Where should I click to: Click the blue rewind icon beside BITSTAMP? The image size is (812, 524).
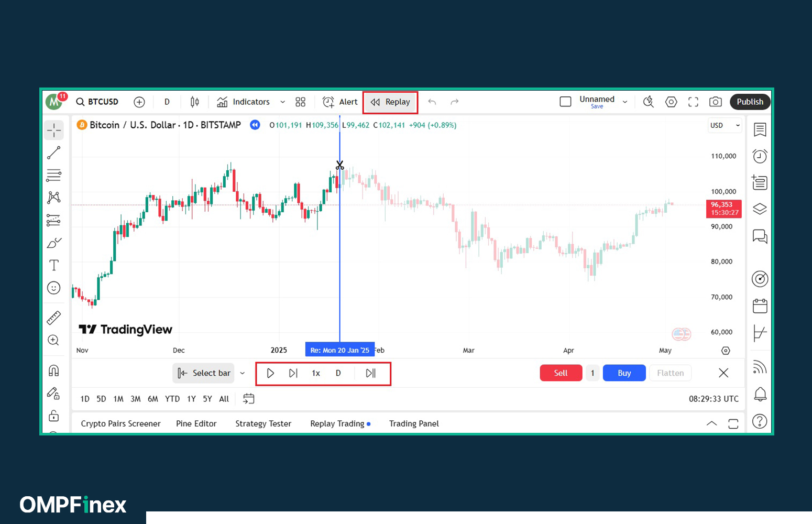[255, 125]
